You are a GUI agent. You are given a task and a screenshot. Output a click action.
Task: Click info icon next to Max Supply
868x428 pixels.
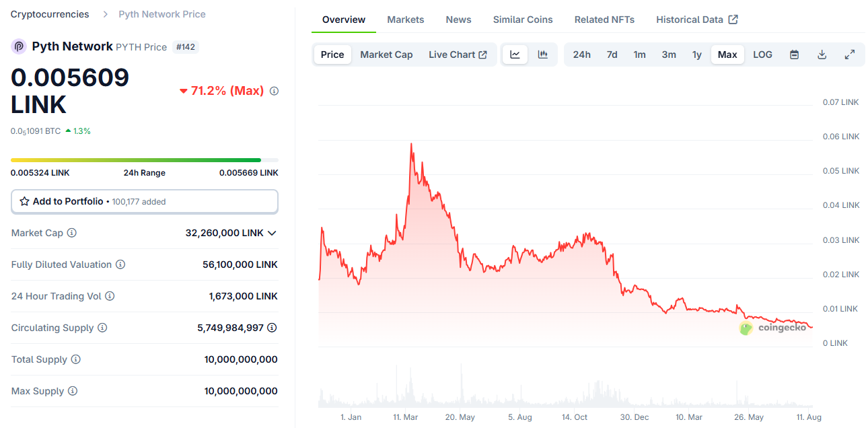pyautogui.click(x=73, y=391)
